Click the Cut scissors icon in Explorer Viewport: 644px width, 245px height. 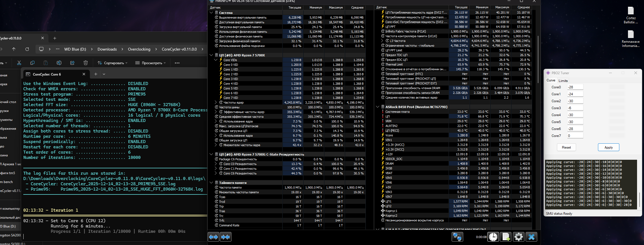19,63
